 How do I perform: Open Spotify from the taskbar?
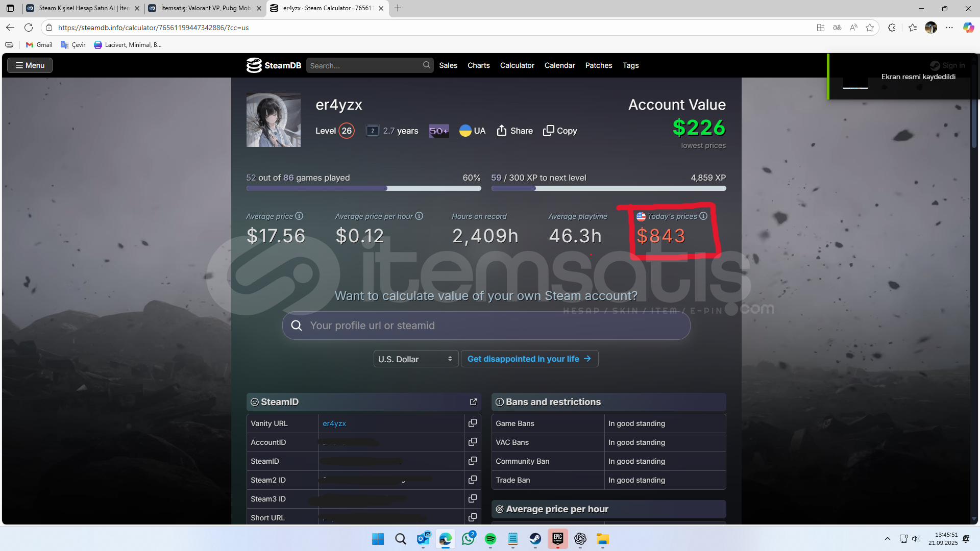pos(490,539)
